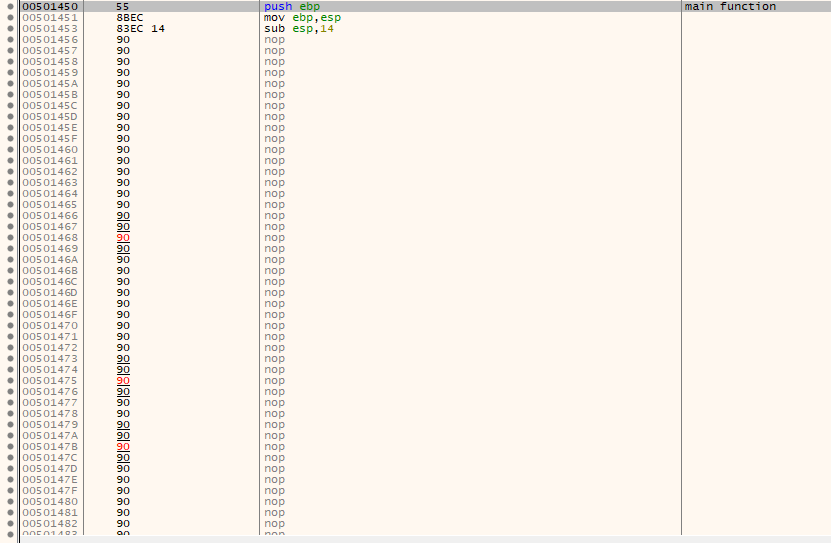This screenshot has height=543, width=831.
Task: Select address 00501474
Action: [x=50, y=369]
